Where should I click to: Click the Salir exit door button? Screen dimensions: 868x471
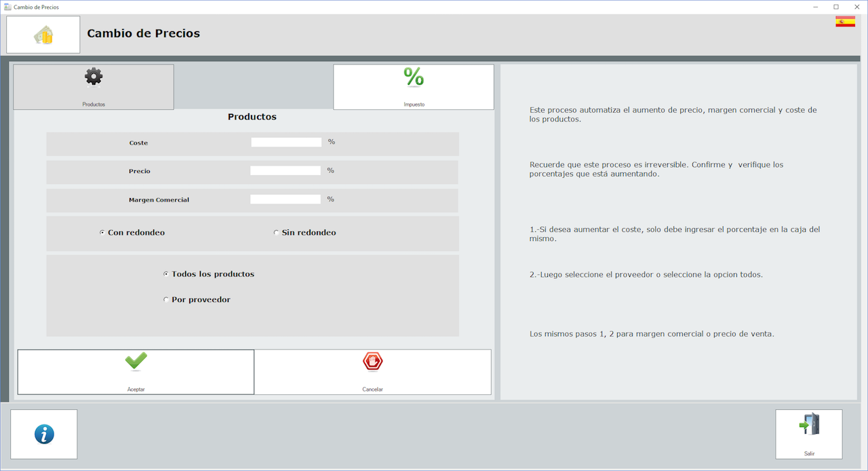[x=809, y=434]
